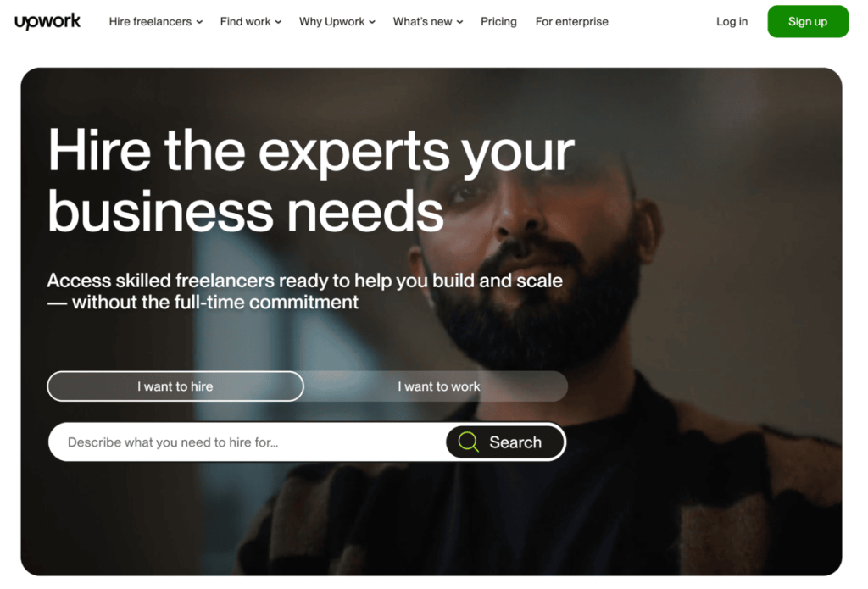868x589 pixels.
Task: Expand the Why Upwork dropdown
Action: pos(337,21)
